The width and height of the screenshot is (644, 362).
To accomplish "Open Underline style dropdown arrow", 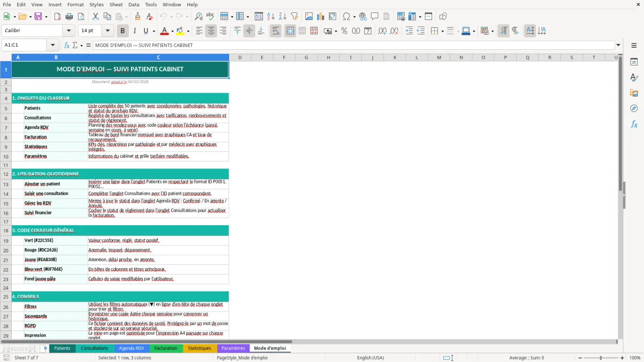I will pos(153,31).
